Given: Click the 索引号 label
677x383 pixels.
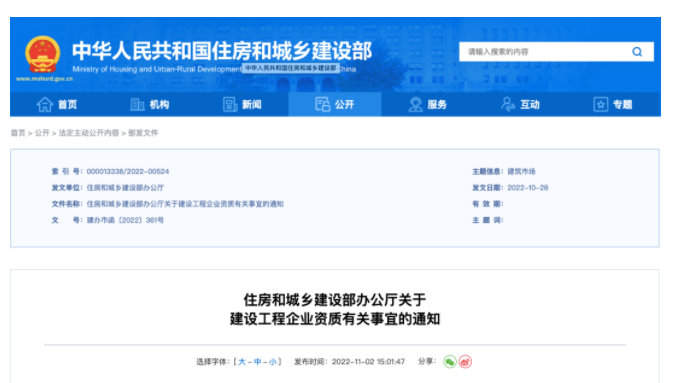Looking at the screenshot, I should 67,171.
